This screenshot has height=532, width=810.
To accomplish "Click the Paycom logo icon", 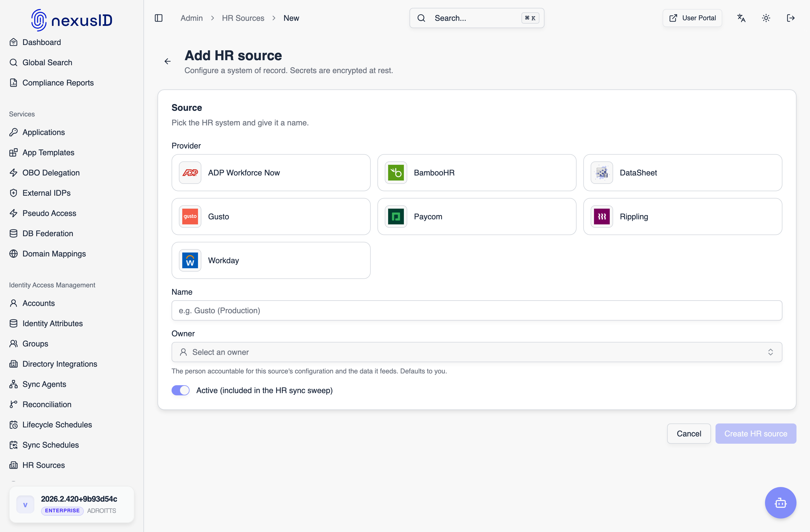I will click(x=396, y=216).
